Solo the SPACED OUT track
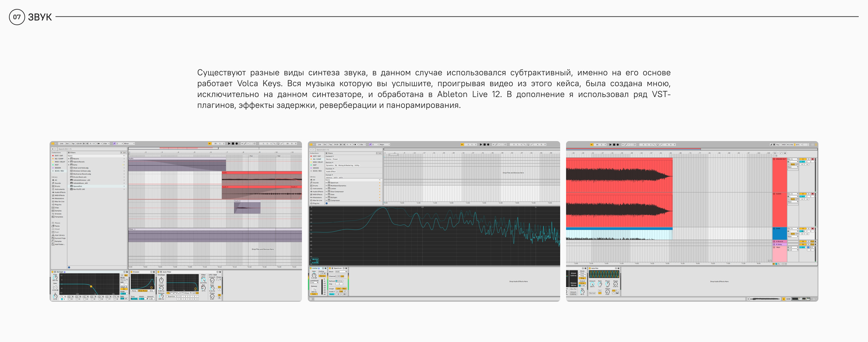 808,159
